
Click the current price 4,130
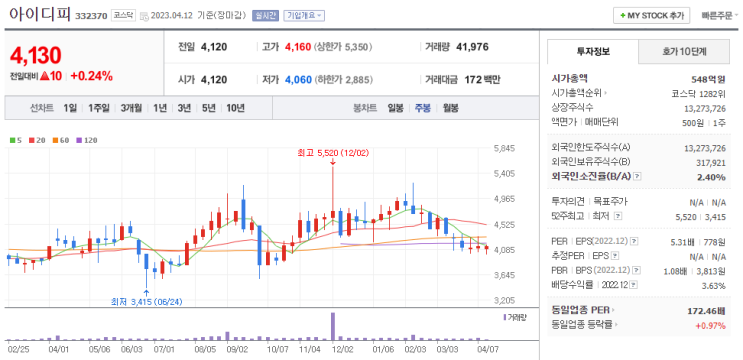[36, 56]
